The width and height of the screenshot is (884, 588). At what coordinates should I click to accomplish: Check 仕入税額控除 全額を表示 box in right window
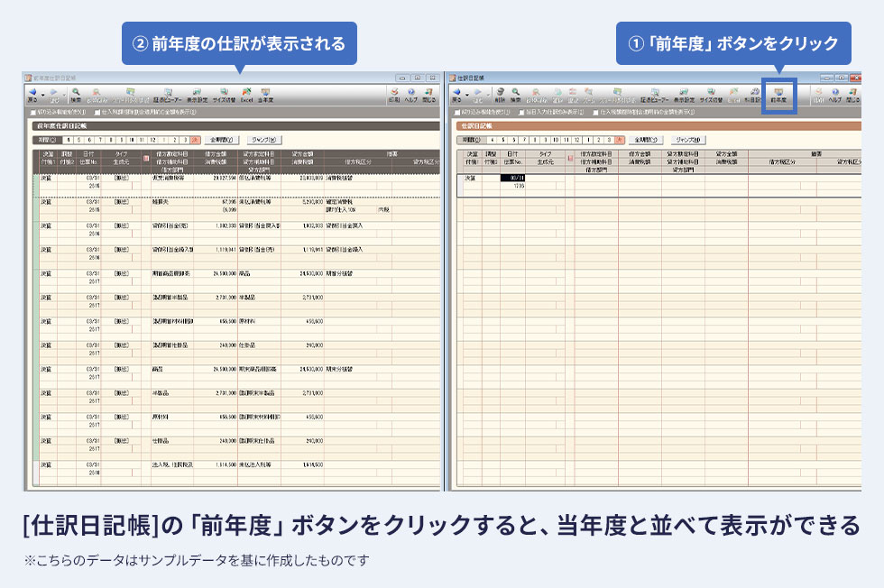[596, 113]
